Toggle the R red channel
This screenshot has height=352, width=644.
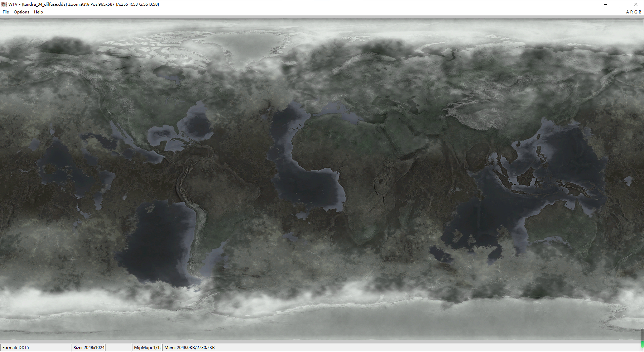[x=631, y=12]
